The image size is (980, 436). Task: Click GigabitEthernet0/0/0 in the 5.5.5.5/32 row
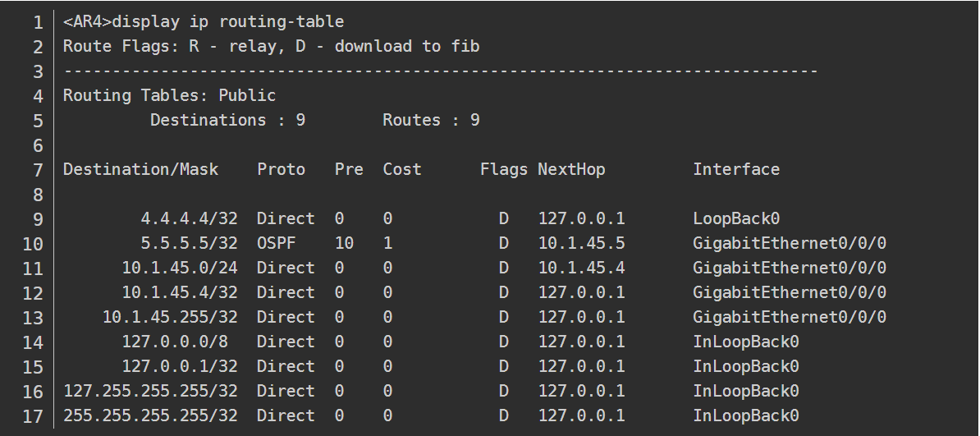[790, 243]
